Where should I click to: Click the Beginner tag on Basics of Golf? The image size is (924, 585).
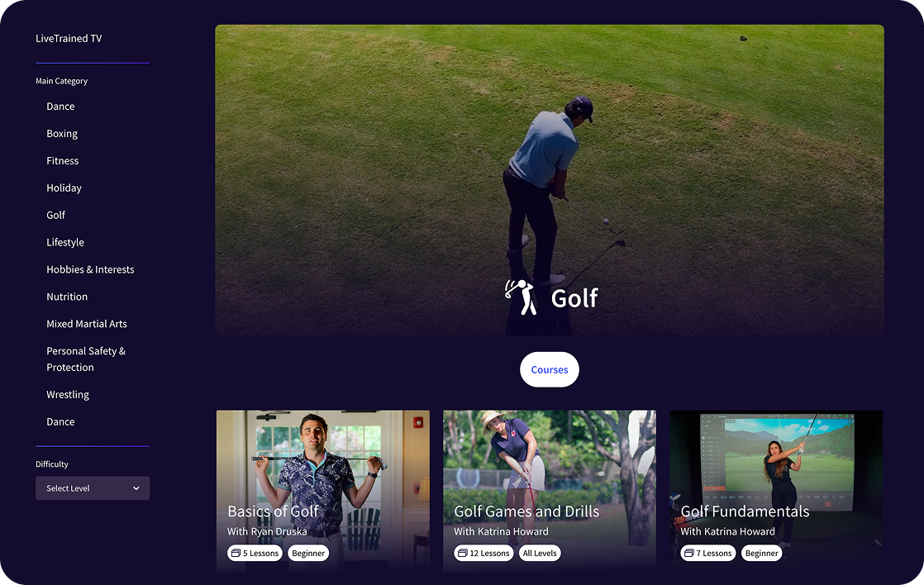click(x=308, y=553)
